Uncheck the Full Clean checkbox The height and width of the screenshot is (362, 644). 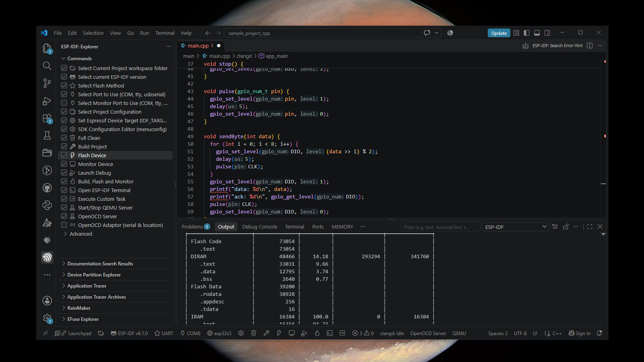(x=64, y=138)
